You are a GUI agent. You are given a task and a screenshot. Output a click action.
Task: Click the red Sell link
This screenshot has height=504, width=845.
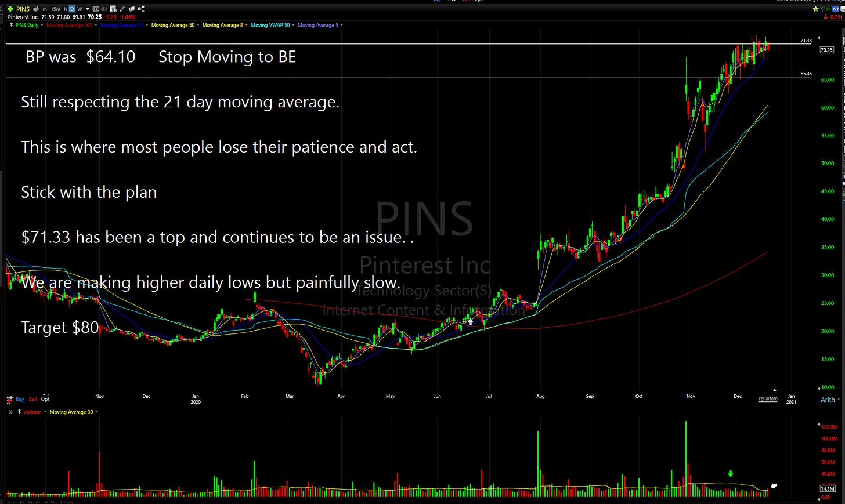click(x=32, y=399)
